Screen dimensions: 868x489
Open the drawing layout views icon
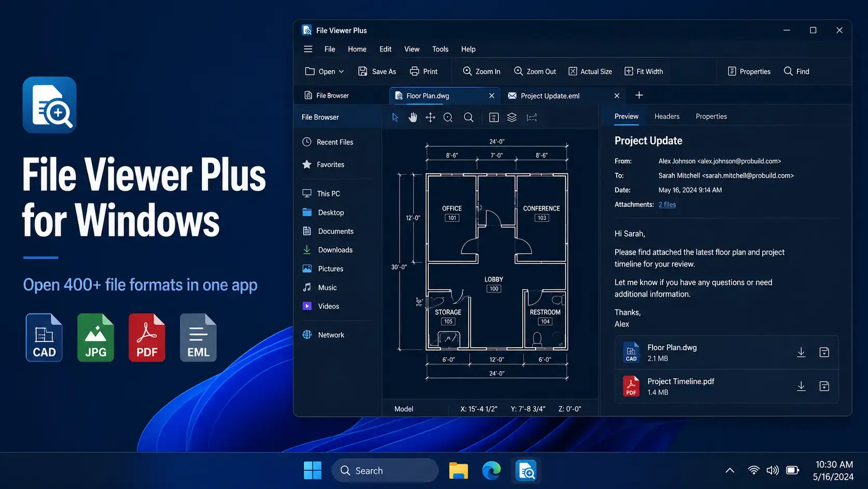494,117
